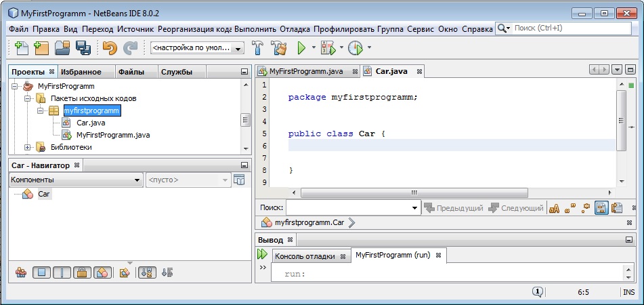The height and width of the screenshot is (305, 644).
Task: Toggle the show non-public lock filter
Action: tap(82, 272)
